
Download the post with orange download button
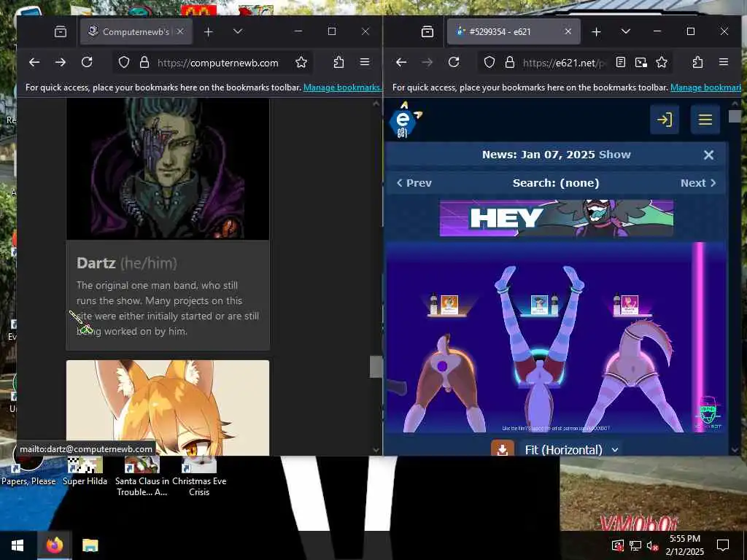coord(503,449)
